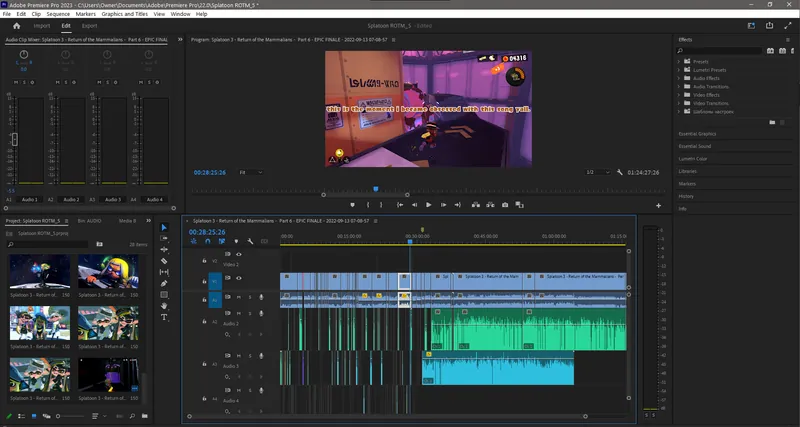Toggle V1 track eye visibility
The height and width of the screenshot is (427, 800).
[x=238, y=278]
